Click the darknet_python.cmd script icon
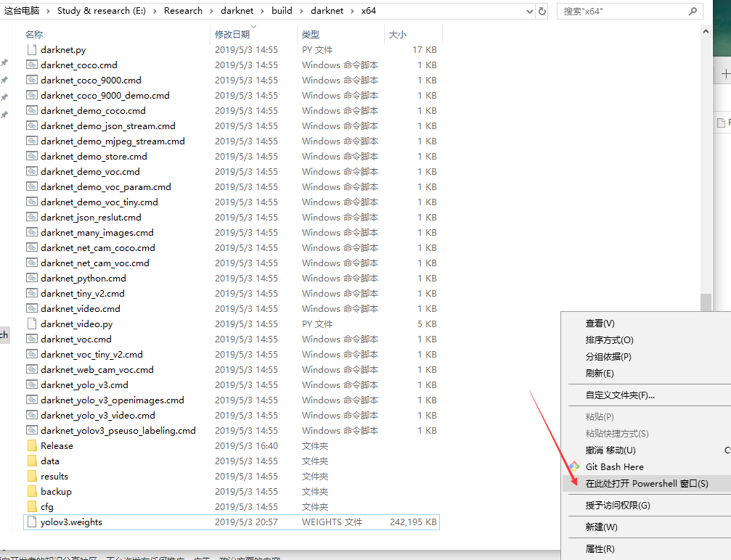The width and height of the screenshot is (731, 560). click(32, 278)
